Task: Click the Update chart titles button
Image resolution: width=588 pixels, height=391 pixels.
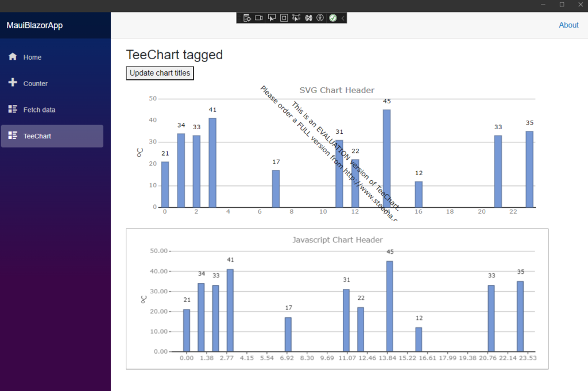Action: coord(160,73)
